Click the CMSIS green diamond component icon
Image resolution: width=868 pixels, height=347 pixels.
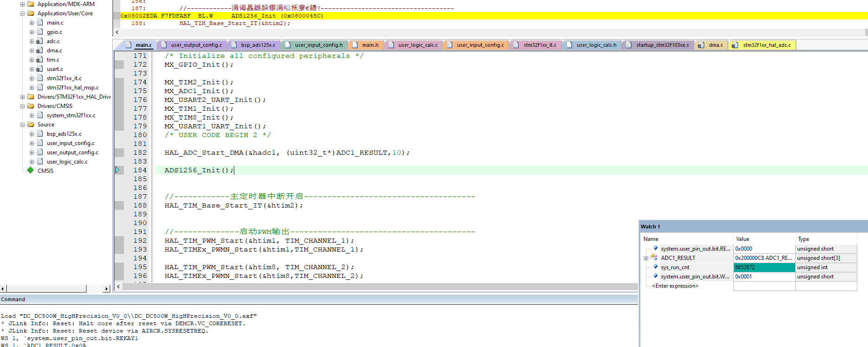30,170
